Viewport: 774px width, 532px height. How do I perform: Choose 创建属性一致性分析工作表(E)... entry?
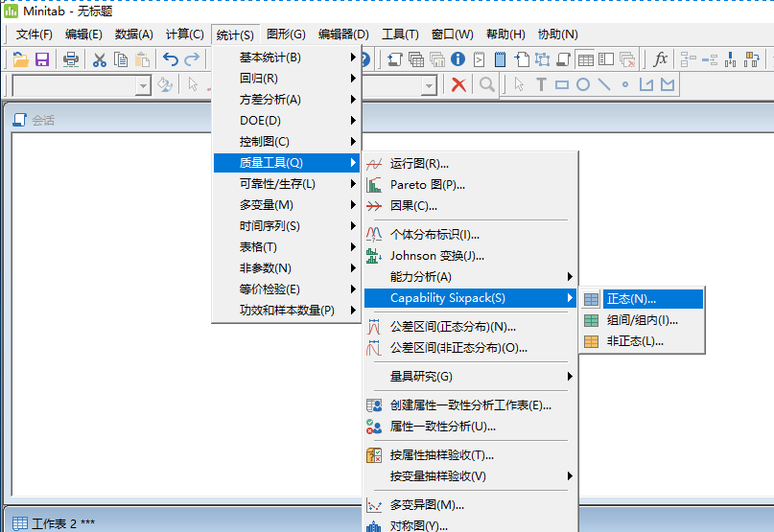pyautogui.click(x=470, y=405)
